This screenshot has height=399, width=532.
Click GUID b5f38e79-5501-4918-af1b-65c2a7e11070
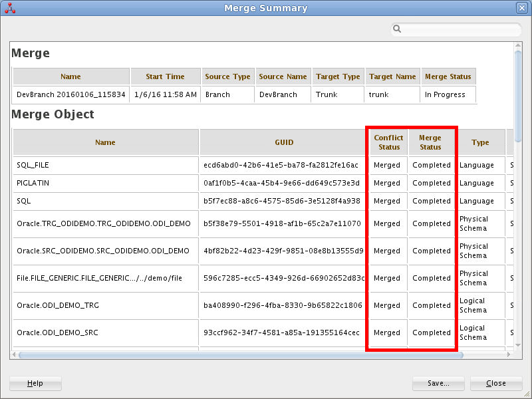284,223
